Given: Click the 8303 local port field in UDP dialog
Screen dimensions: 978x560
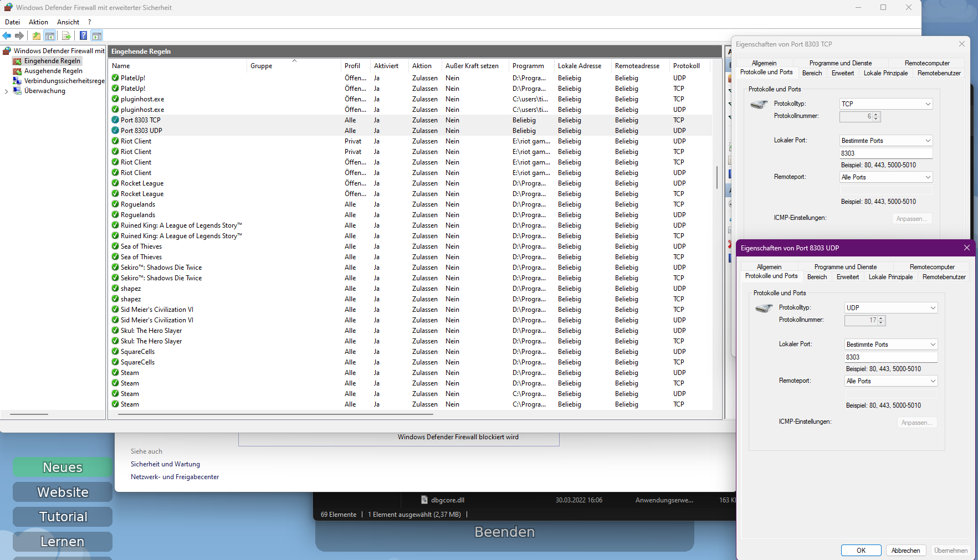Looking at the screenshot, I should coord(890,357).
